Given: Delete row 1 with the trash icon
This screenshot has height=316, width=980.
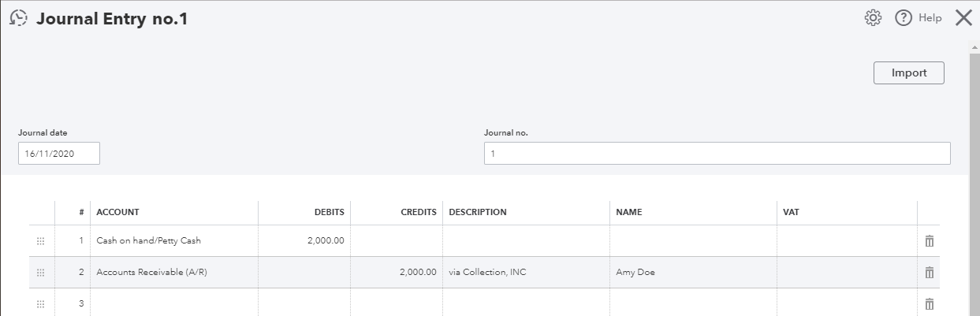Looking at the screenshot, I should pyautogui.click(x=930, y=240).
